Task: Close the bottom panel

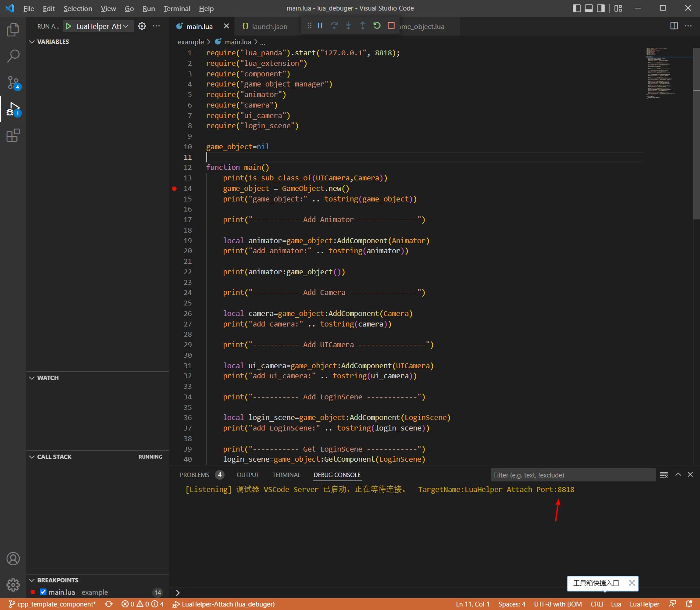Action: (x=690, y=474)
